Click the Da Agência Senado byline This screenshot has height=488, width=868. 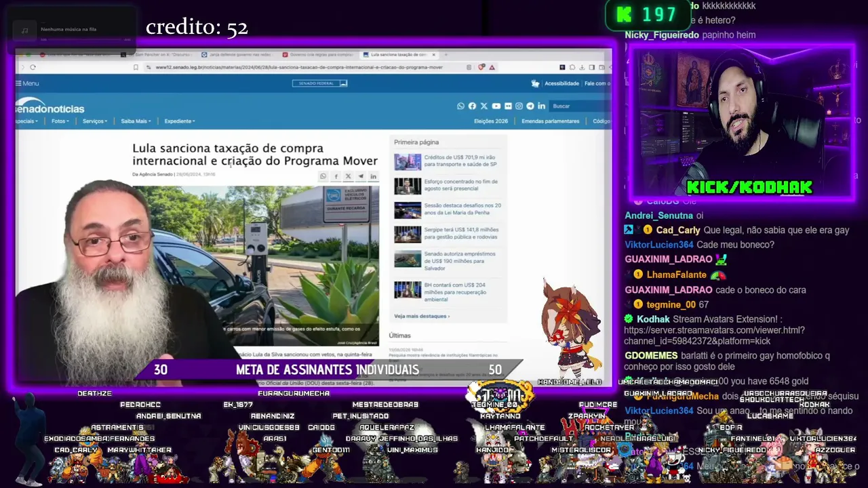click(153, 175)
